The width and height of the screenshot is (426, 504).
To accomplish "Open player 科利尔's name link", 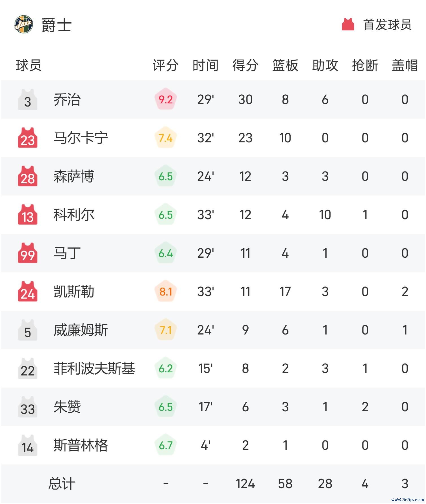I will [74, 215].
